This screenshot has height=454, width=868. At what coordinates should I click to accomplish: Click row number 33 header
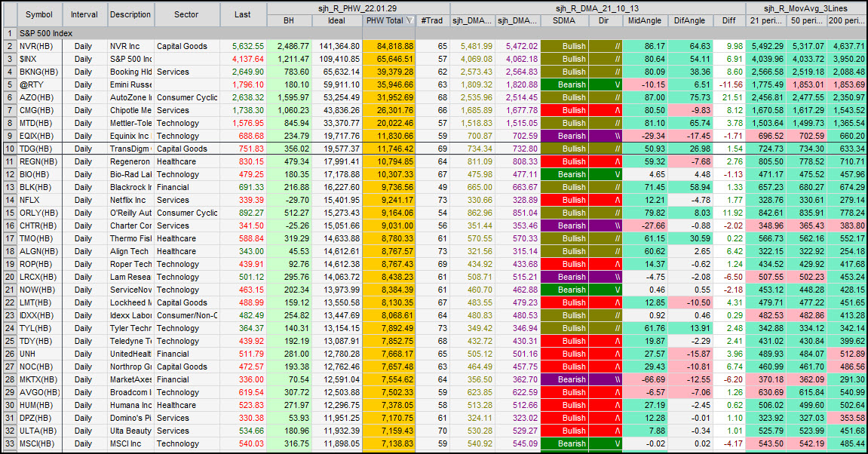tap(10, 443)
